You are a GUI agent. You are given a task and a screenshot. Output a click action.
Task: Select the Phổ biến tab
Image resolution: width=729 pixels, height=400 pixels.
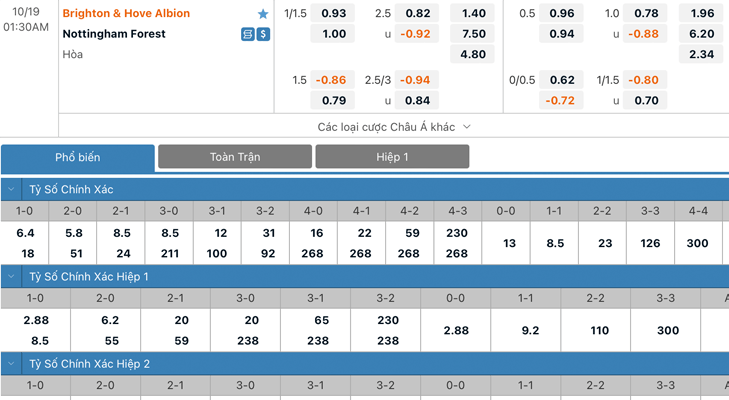coord(78,158)
